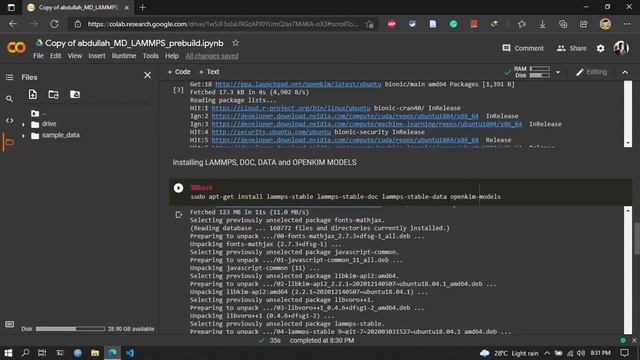Open Visual Studio Code from taskbar
640x360 pixels.
point(130,353)
